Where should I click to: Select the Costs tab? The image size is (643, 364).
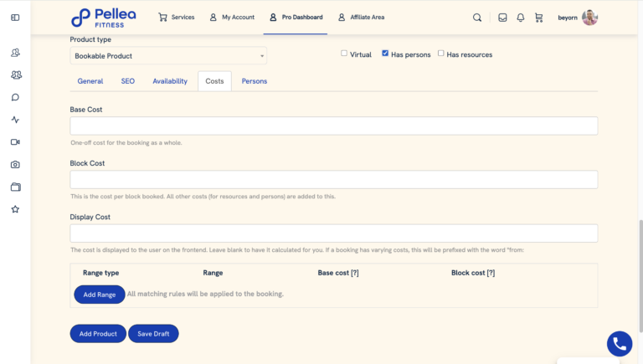(x=214, y=81)
